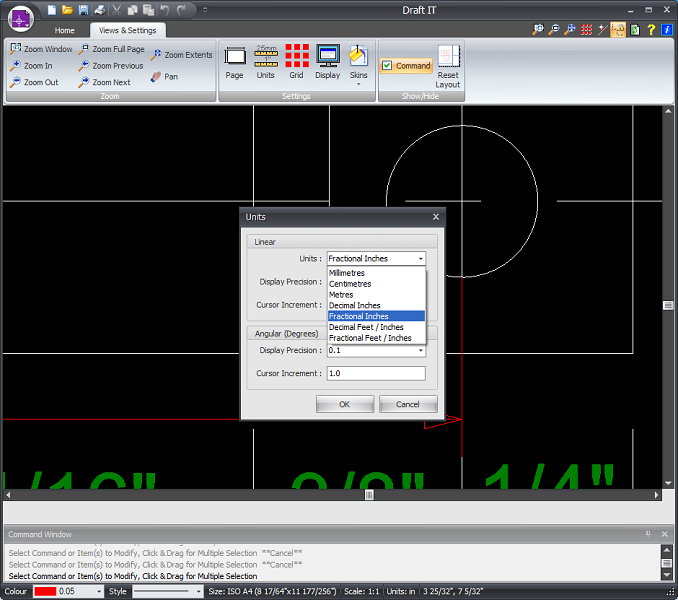678x600 pixels.
Task: Click the Open folder icon
Action: click(x=67, y=10)
